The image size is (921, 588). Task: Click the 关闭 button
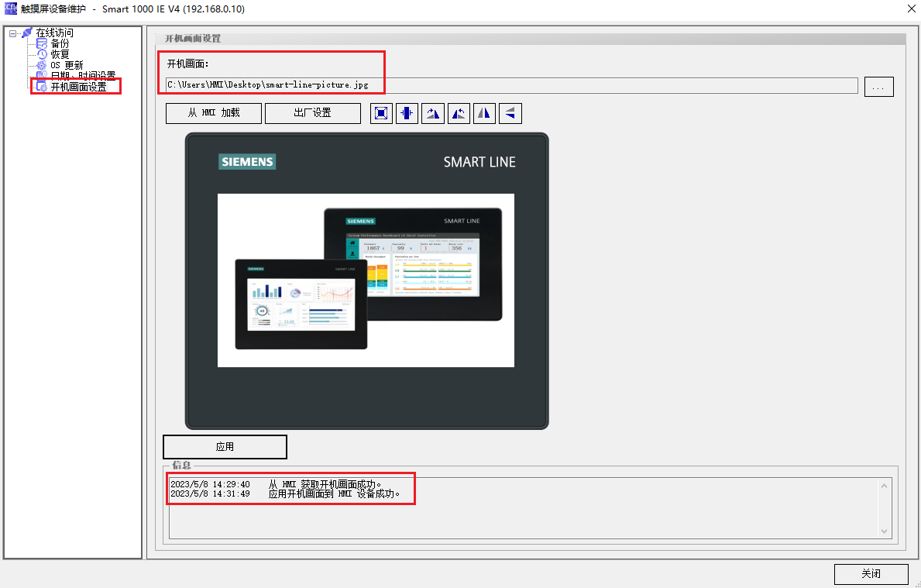pyautogui.click(x=871, y=574)
